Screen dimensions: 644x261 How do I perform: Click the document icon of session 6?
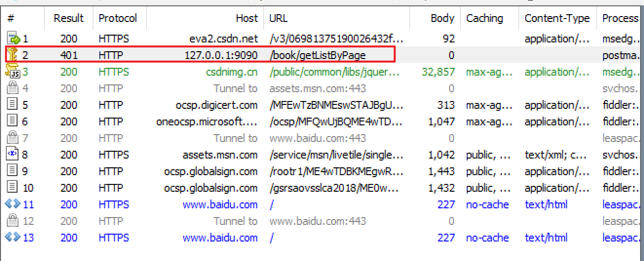(x=13, y=121)
